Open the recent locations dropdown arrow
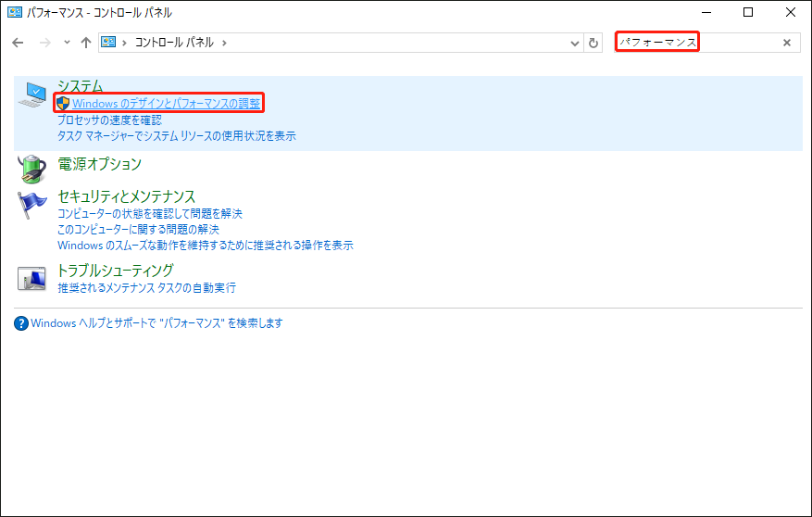 coord(67,43)
